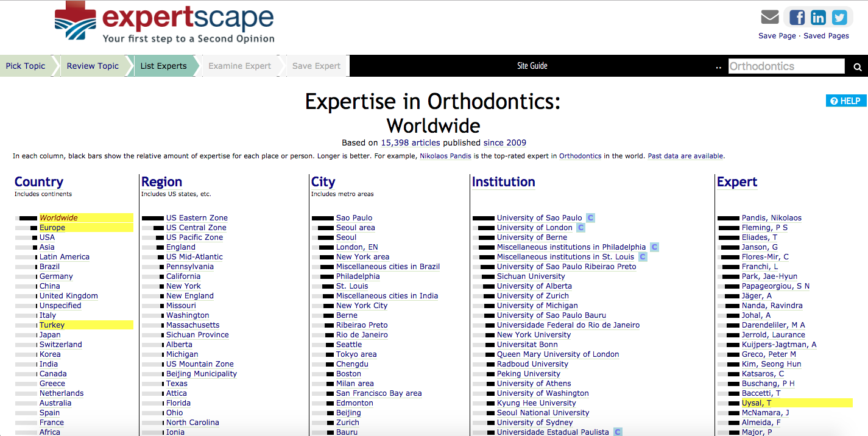Screen dimensions: 868x436
Task: Open US Mid-Atlantic region
Action: pyautogui.click(x=194, y=257)
